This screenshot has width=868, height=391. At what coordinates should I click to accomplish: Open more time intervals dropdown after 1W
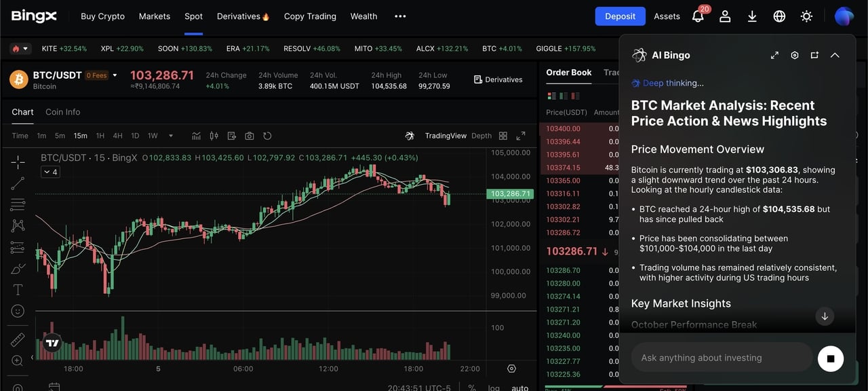[170, 136]
